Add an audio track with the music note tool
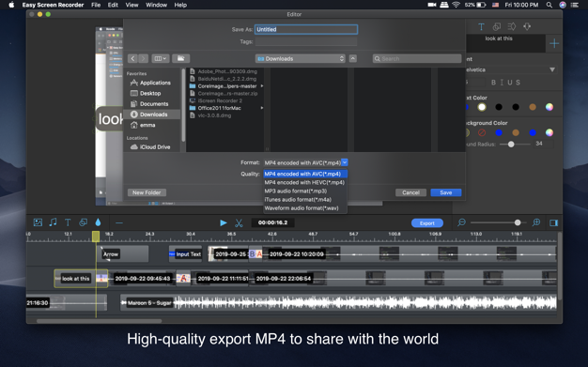 (x=53, y=222)
